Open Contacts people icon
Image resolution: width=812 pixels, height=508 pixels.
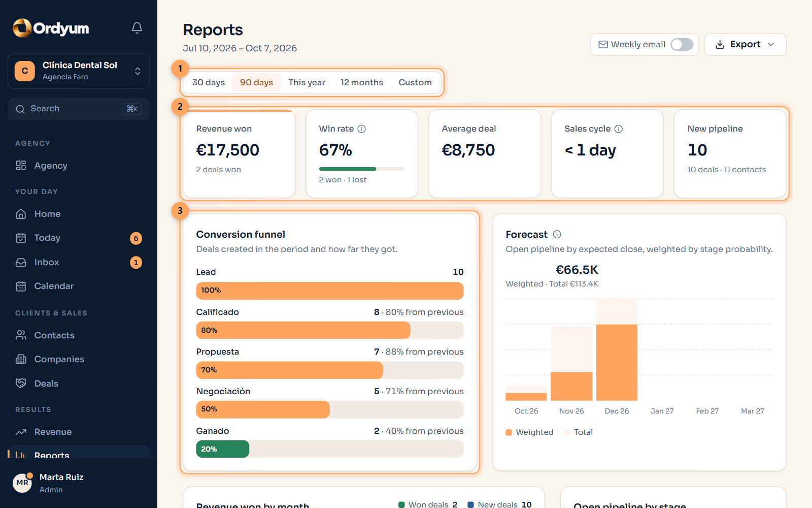[x=21, y=335]
